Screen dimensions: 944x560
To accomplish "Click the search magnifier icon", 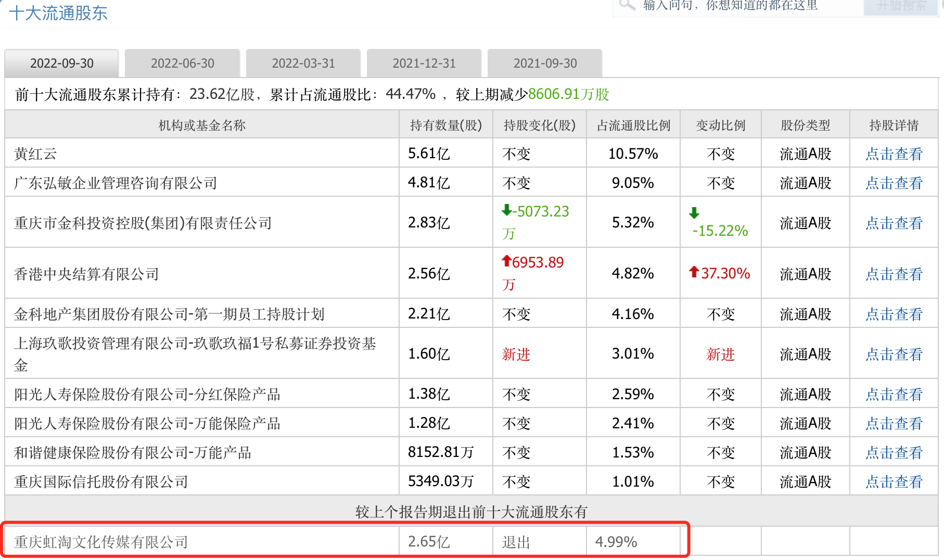I will pos(627,5).
